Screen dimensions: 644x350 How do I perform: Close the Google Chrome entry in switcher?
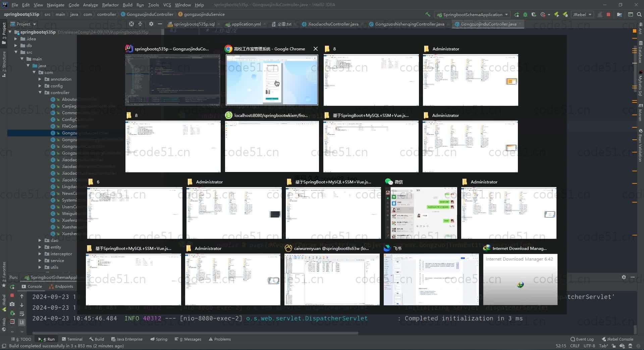316,49
